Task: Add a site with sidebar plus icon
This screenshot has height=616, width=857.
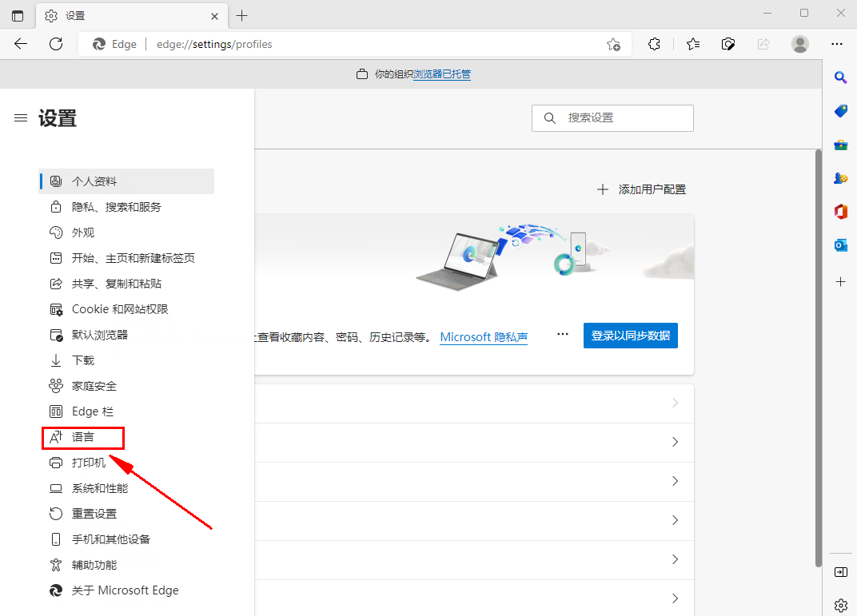Action: point(840,282)
